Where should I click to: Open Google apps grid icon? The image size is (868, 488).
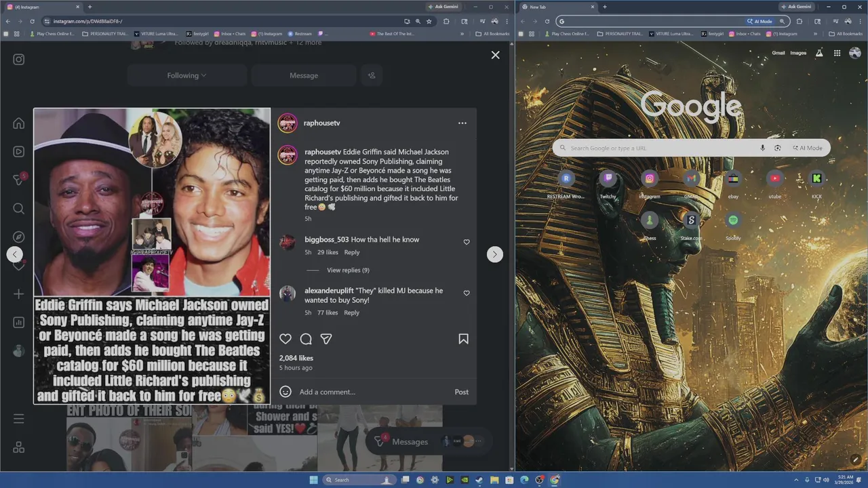point(837,53)
